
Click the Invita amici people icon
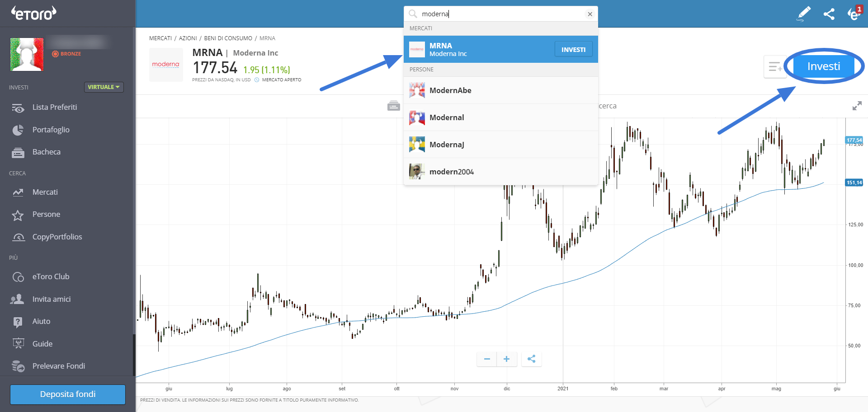(x=17, y=299)
